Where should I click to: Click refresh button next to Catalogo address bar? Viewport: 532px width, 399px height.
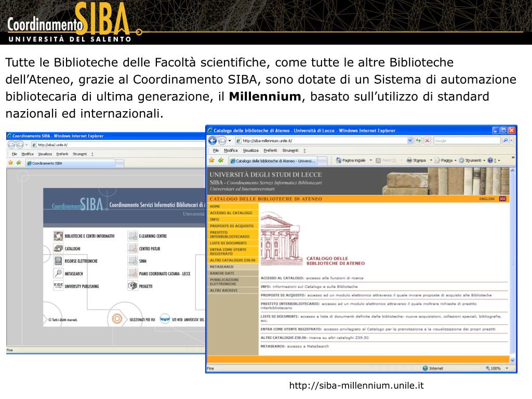point(418,140)
